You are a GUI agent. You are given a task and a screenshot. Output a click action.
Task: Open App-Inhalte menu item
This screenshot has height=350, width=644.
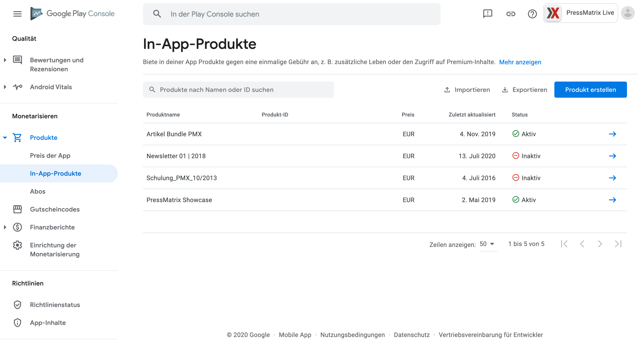[48, 323]
